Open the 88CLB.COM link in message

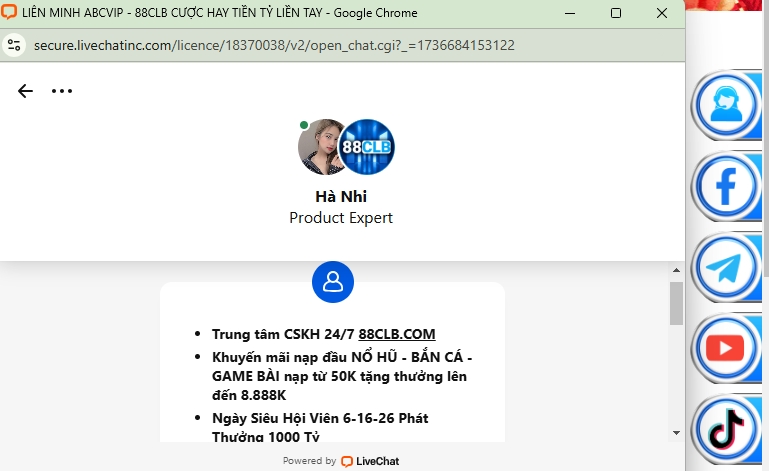[x=397, y=334]
